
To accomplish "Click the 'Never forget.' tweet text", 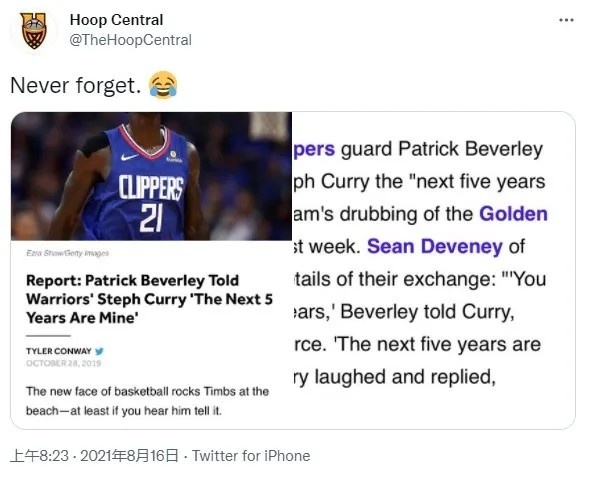I will pyautogui.click(x=76, y=85).
